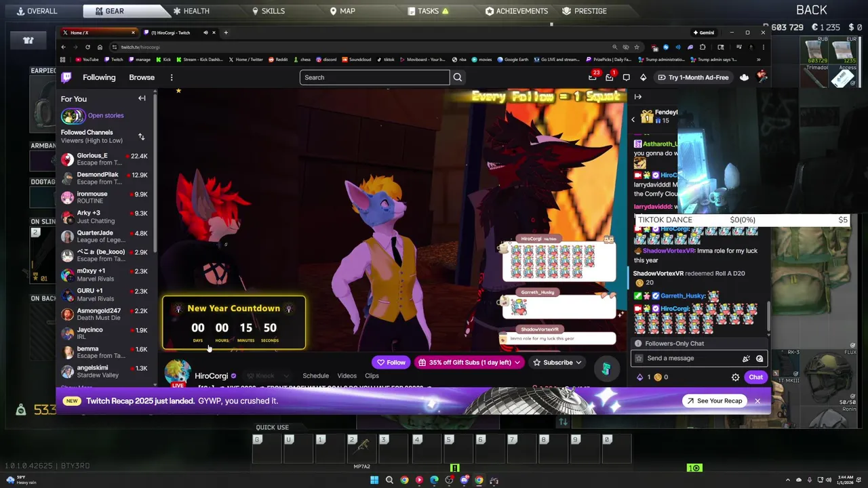
Task: Open the stories avatar bubble
Action: (73, 116)
